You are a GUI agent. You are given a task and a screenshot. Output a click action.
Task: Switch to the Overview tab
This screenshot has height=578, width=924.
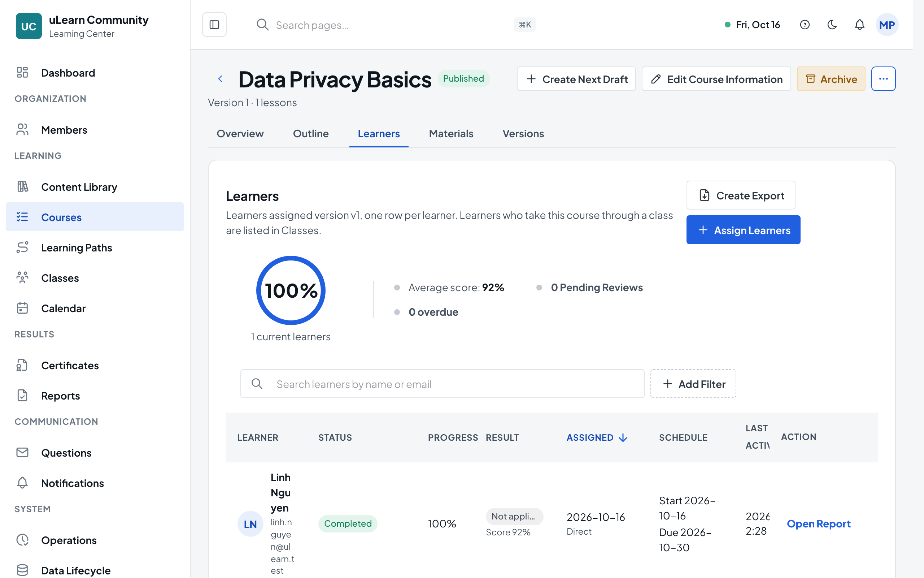pyautogui.click(x=240, y=133)
